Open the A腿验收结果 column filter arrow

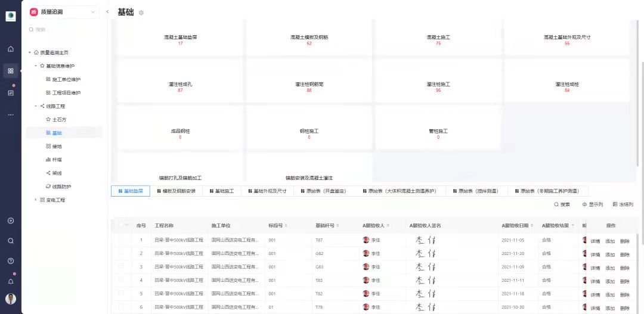pos(572,226)
